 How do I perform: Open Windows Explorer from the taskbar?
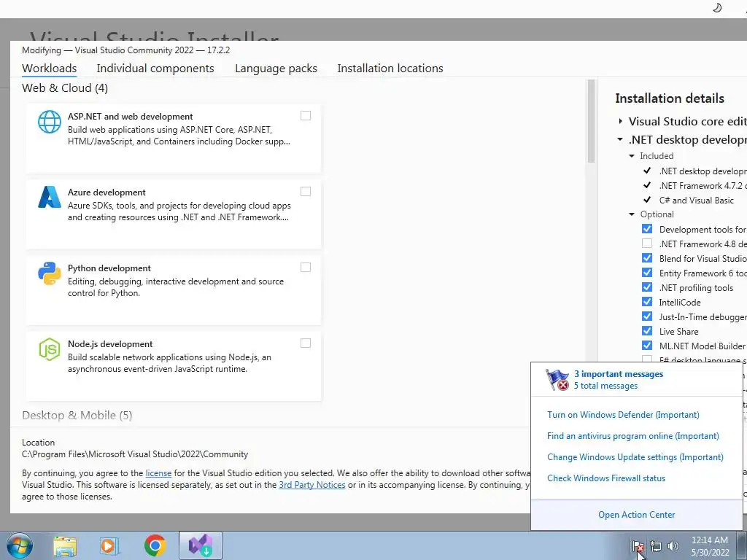tap(65, 546)
